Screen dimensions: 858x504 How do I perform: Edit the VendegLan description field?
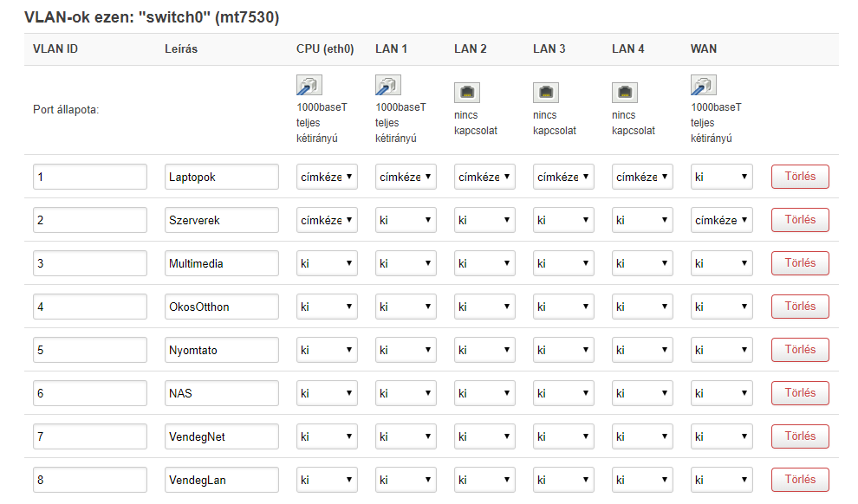[222, 480]
